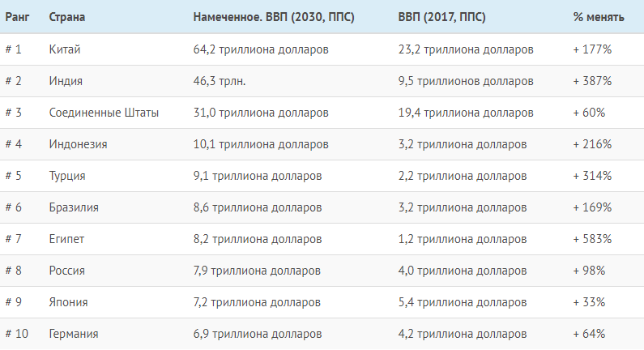Click the "Ранг" column header
Image resolution: width=644 pixels, height=350 pixels.
point(18,18)
